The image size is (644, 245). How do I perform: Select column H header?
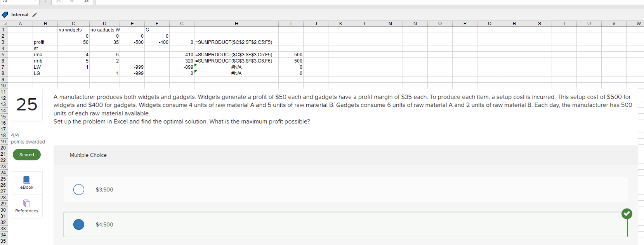click(x=236, y=24)
